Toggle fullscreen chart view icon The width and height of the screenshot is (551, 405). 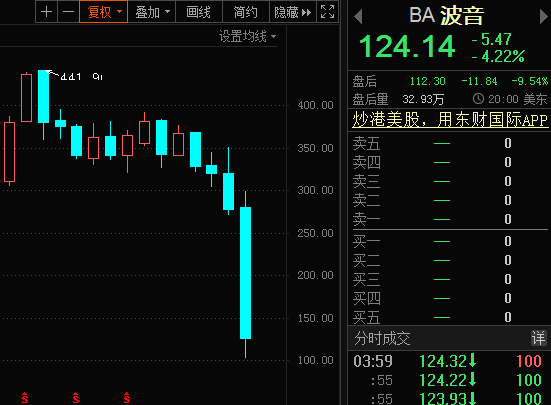pos(328,12)
